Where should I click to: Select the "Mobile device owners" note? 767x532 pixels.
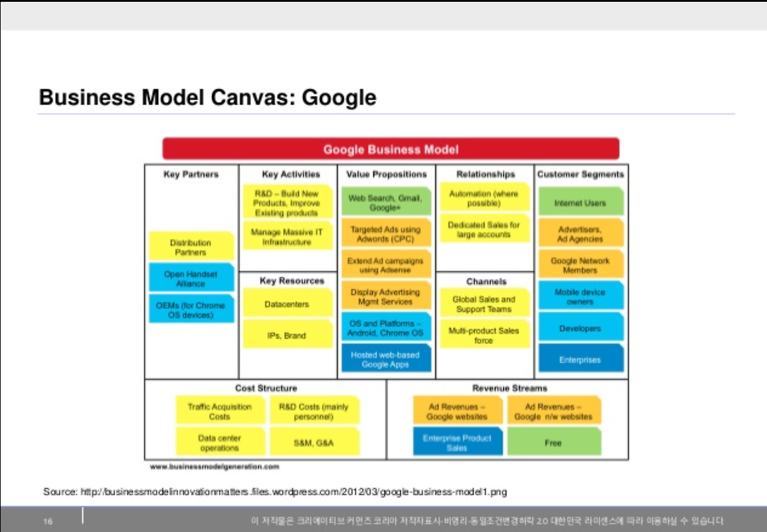(x=581, y=296)
